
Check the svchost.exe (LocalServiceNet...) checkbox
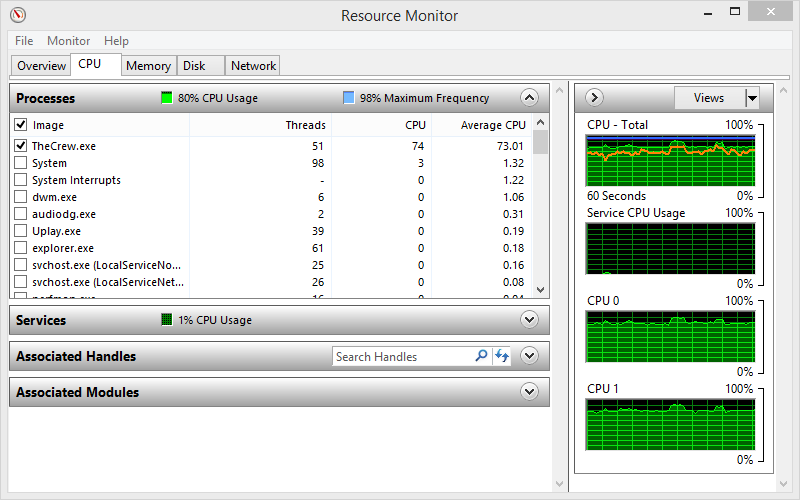click(20, 282)
